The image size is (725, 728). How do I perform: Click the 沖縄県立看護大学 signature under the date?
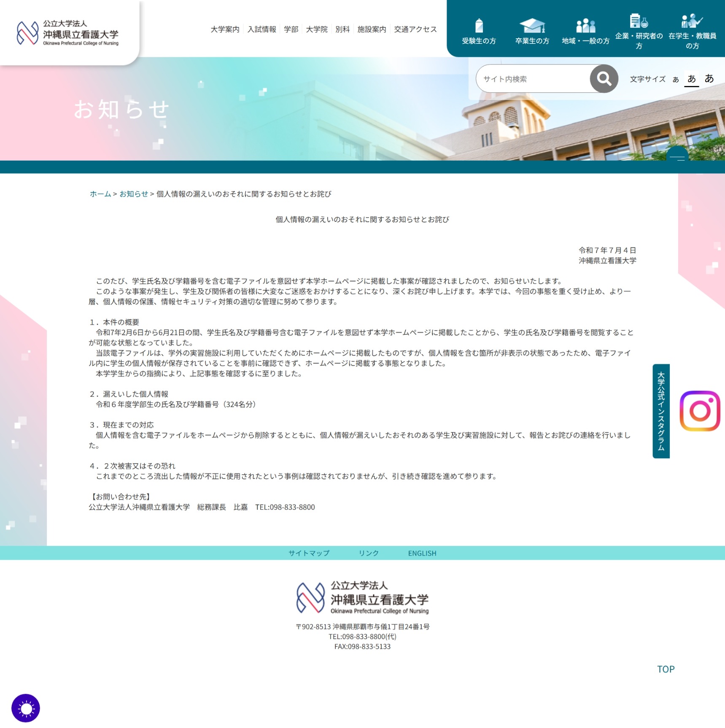tap(607, 261)
